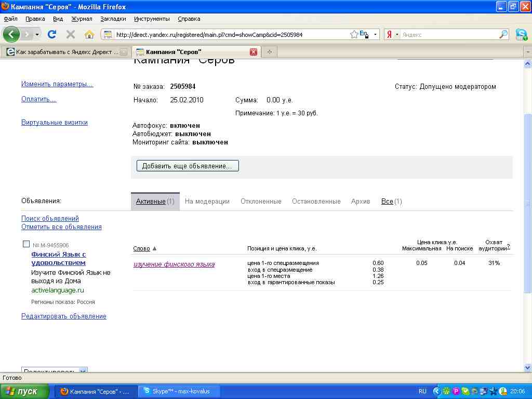
Task: Open the list-all-tabs dropdown at the tab bar end
Action: click(528, 52)
